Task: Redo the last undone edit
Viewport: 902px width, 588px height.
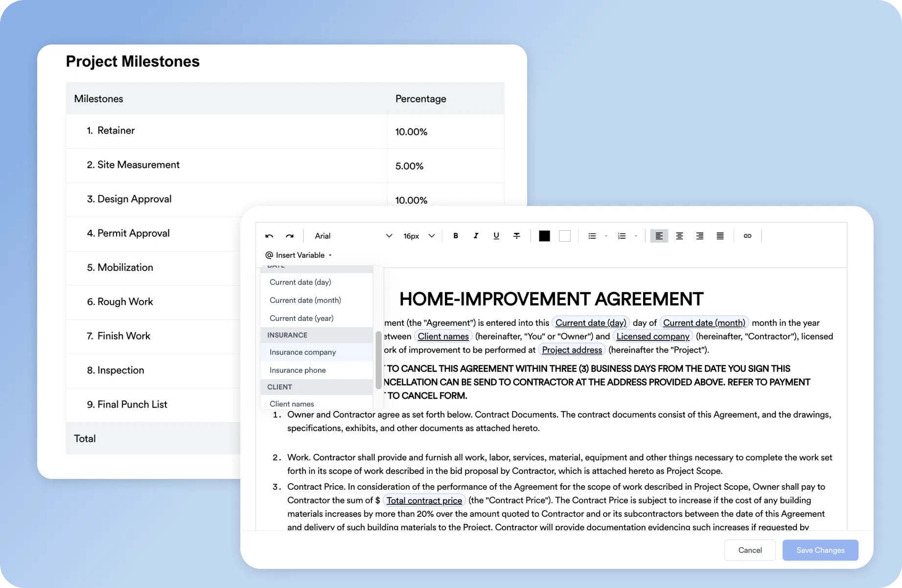Action: [x=290, y=236]
